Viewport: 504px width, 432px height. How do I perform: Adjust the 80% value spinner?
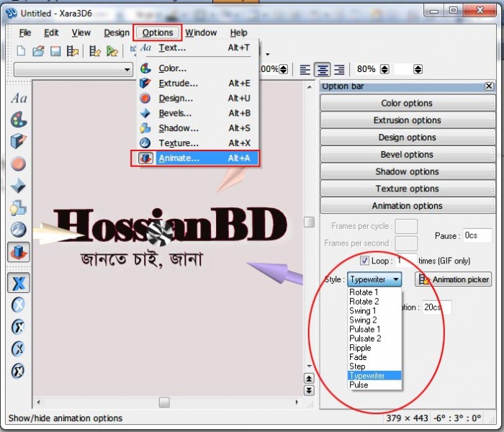click(x=384, y=69)
